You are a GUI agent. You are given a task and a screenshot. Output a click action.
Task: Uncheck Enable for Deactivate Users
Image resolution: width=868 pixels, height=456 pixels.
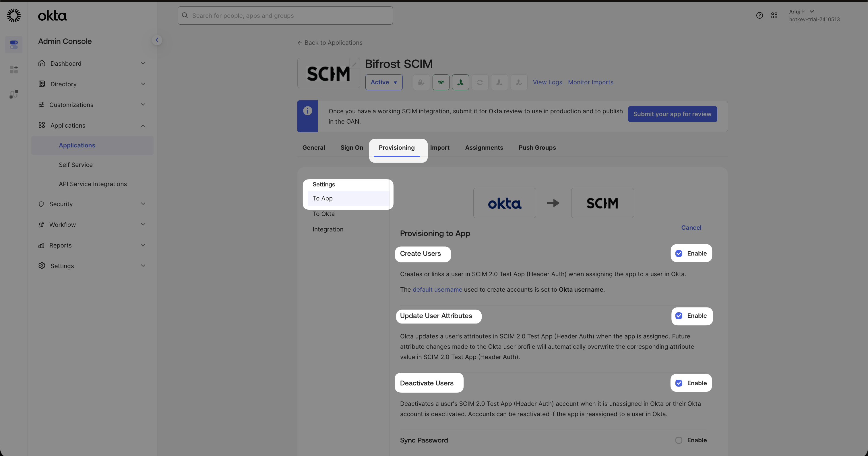coord(679,383)
